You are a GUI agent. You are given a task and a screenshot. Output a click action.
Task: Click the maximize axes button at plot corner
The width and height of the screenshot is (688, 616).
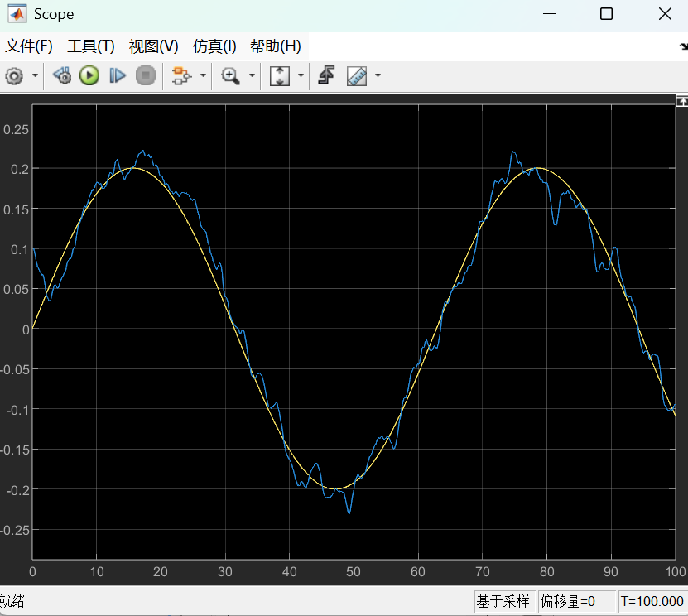(681, 100)
